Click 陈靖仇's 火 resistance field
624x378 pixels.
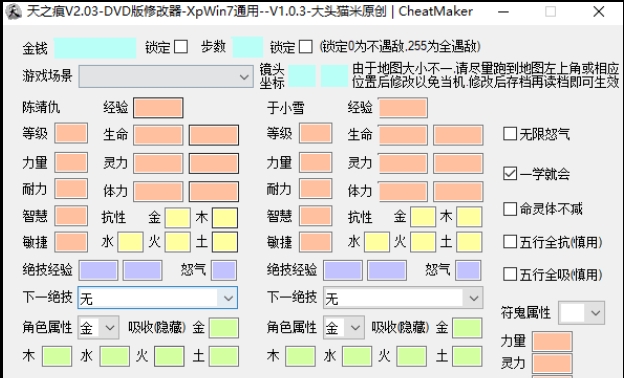pos(178,242)
